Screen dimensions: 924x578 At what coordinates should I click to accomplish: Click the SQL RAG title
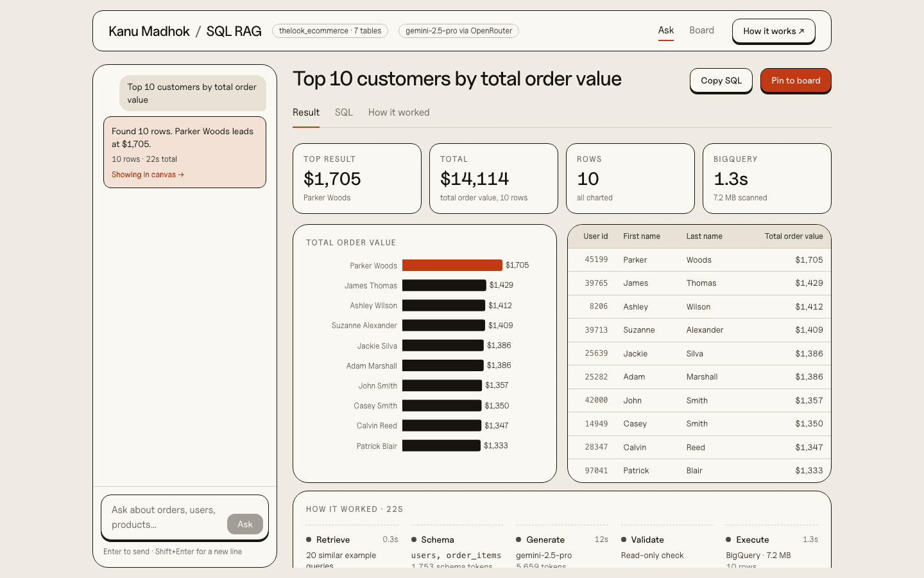[234, 31]
